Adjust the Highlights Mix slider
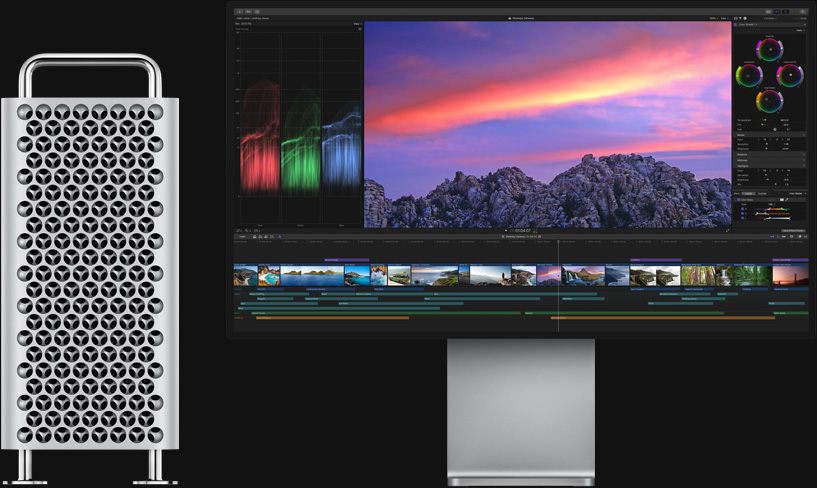 point(776,184)
